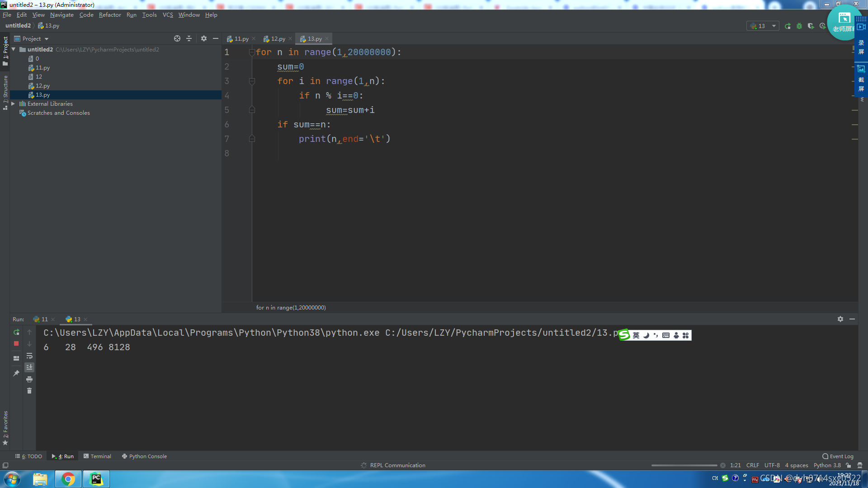Open the Windows Start menu

[12, 479]
